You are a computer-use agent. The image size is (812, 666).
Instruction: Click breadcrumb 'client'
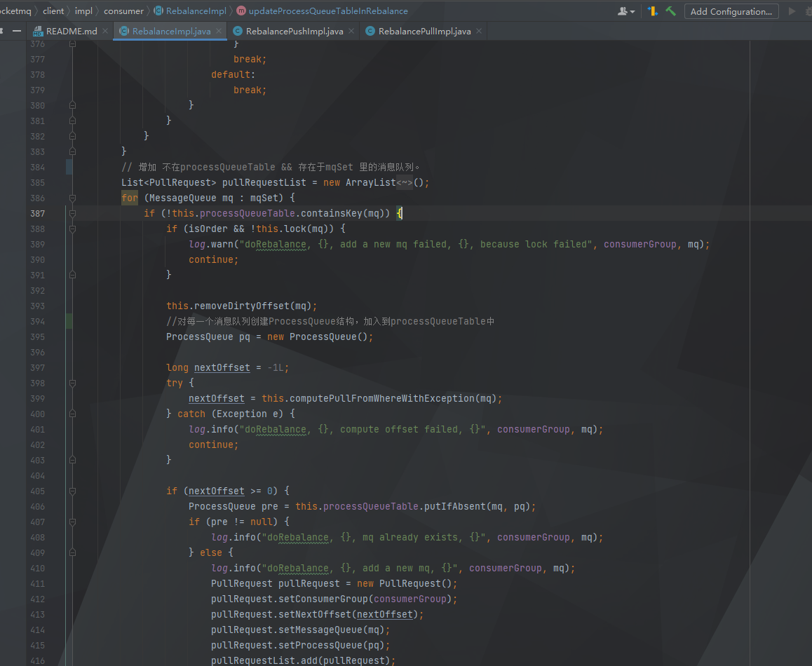pos(53,11)
